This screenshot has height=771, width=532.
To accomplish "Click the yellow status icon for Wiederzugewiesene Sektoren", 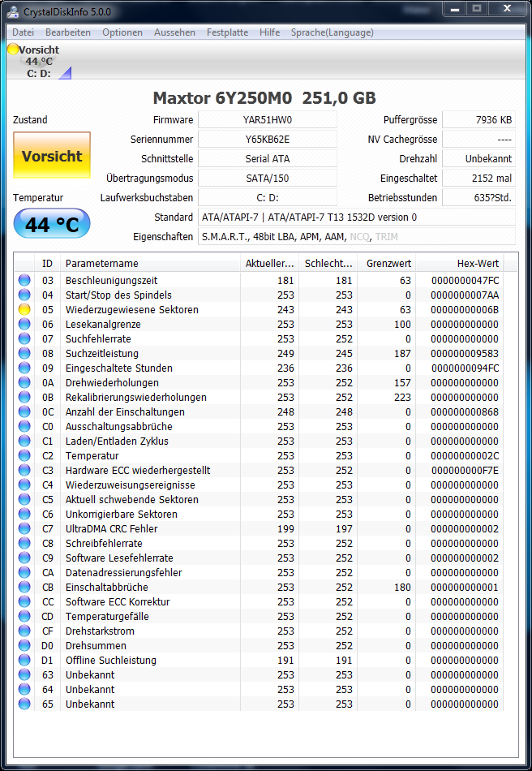I will [x=24, y=309].
